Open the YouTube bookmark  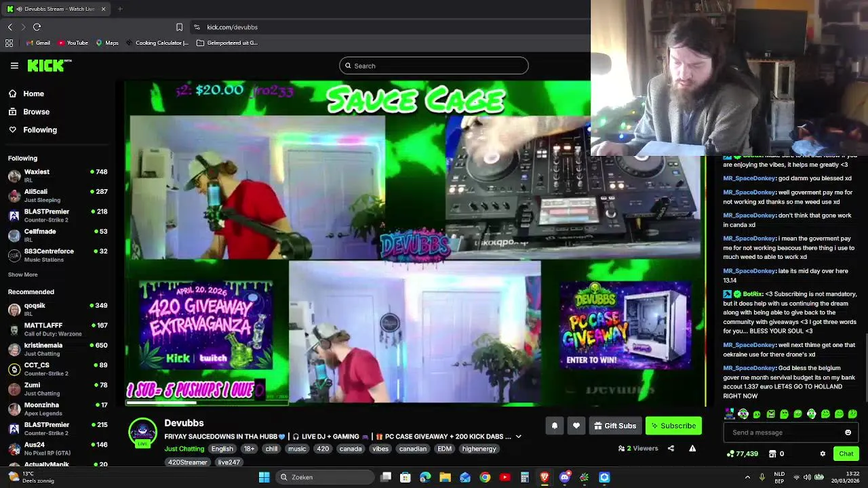pyautogui.click(x=73, y=43)
